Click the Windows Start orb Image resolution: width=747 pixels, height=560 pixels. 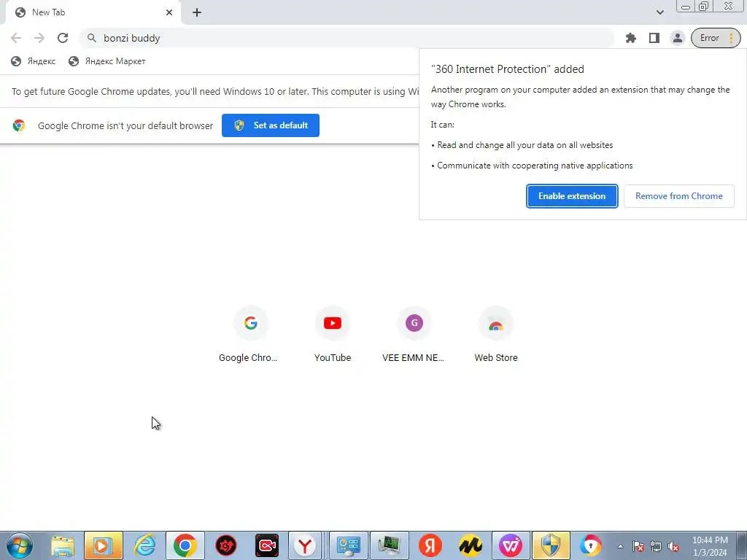[x=20, y=545]
